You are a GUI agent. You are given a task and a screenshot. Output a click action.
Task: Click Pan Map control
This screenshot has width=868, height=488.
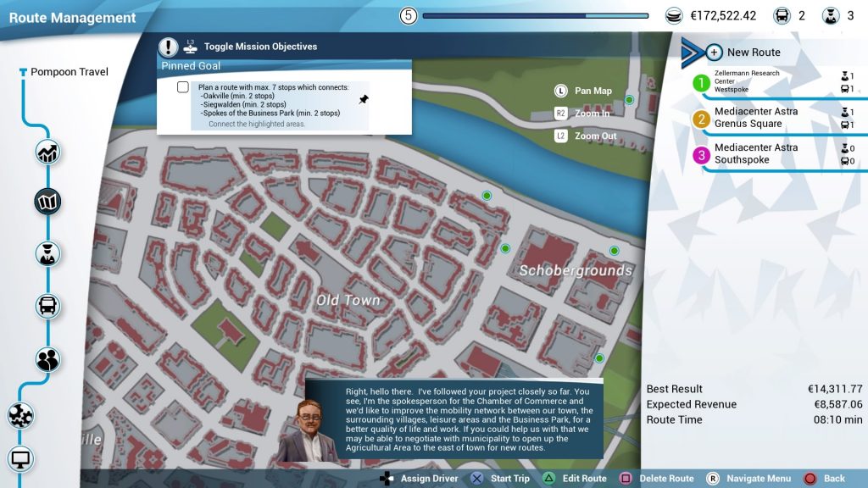(x=593, y=91)
